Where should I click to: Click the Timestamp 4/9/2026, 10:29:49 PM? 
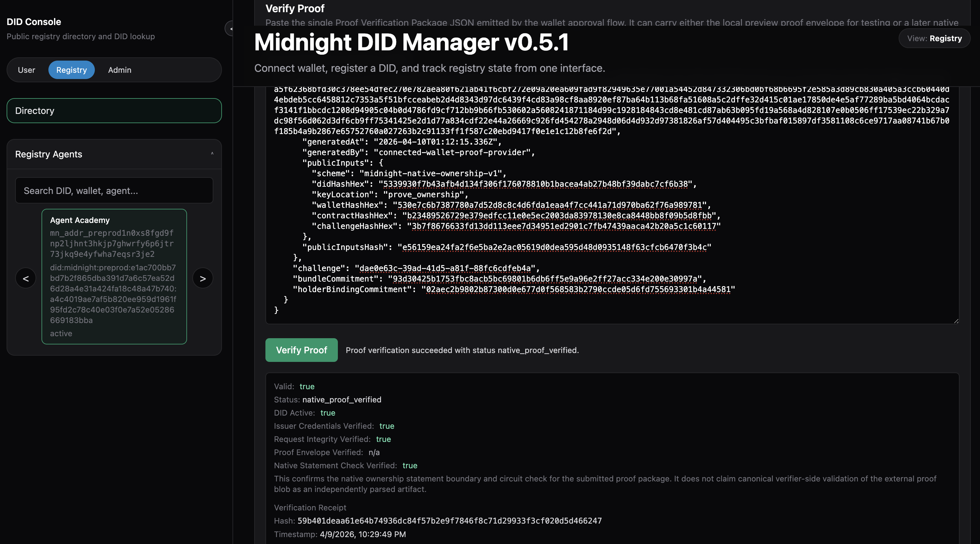[x=363, y=534]
